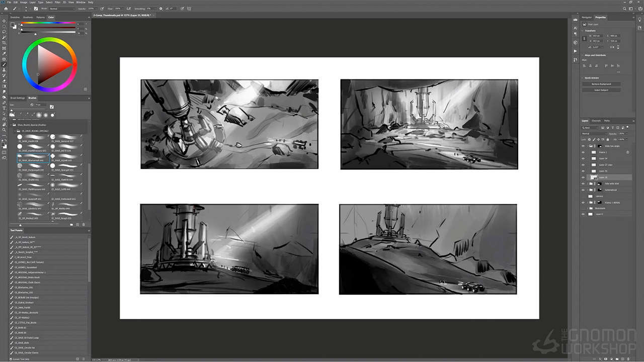Lock image pixels brush icon

pyautogui.click(x=594, y=139)
